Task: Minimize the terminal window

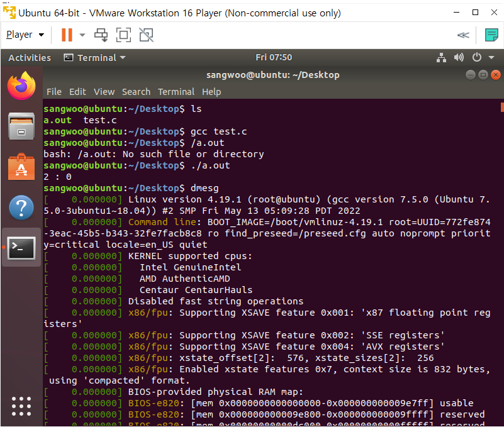Action: point(471,75)
